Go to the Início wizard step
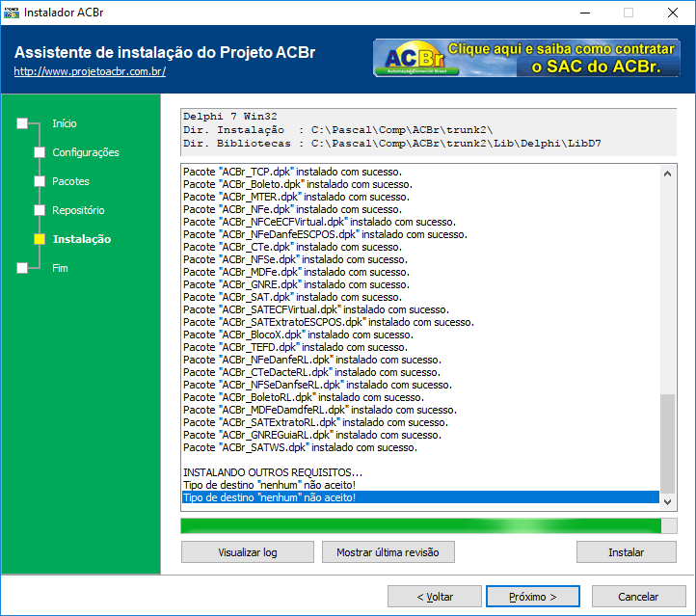 (x=65, y=123)
